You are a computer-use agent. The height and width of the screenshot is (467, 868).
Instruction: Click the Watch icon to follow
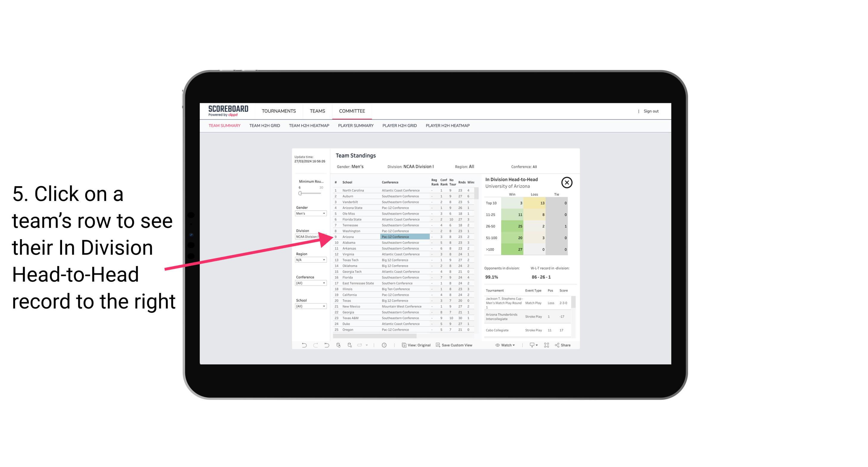[504, 345]
